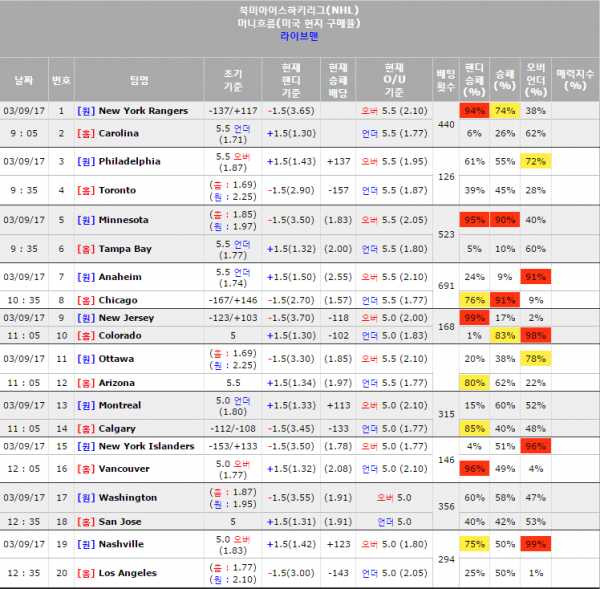The width and height of the screenshot is (600, 589).
Task: Click bet count 315
Action: tap(446, 414)
